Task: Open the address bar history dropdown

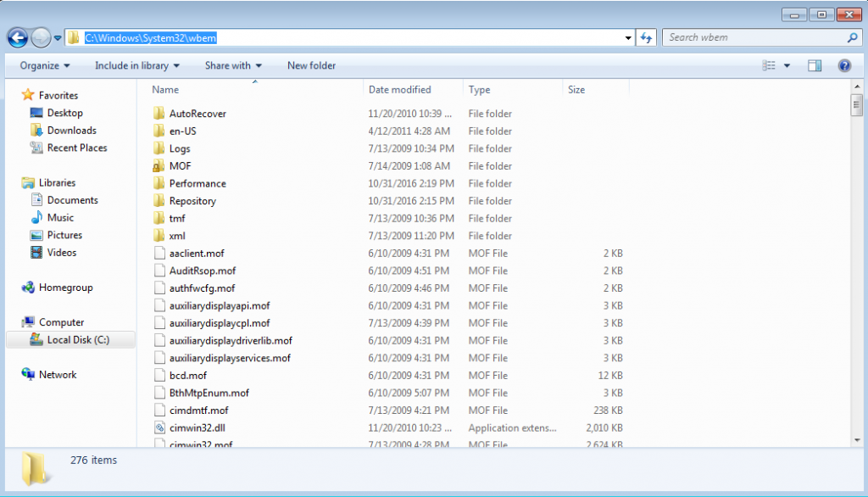Action: tap(626, 37)
